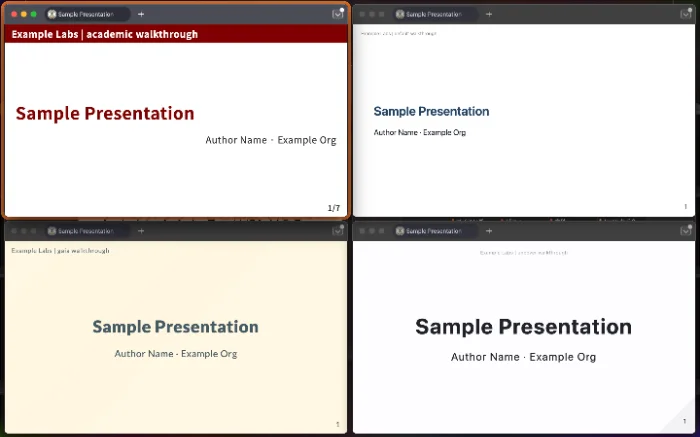Click the tab favicon in the bottom-left window
The width and height of the screenshot is (700, 437).
[x=52, y=231]
